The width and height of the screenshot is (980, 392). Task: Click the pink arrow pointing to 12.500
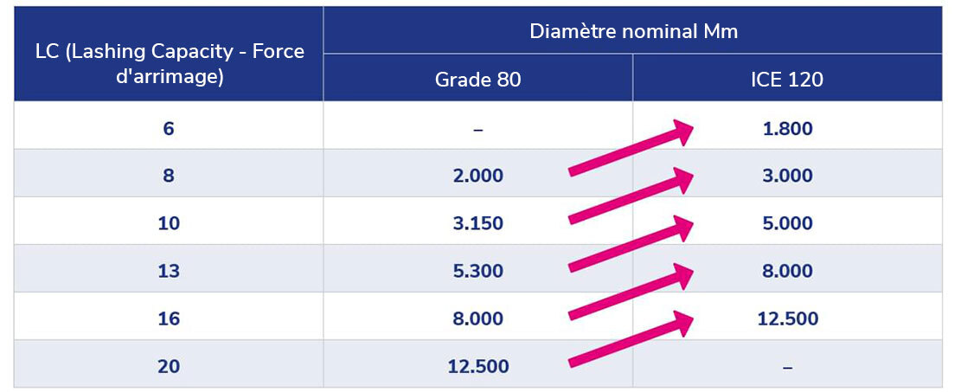tap(631, 339)
